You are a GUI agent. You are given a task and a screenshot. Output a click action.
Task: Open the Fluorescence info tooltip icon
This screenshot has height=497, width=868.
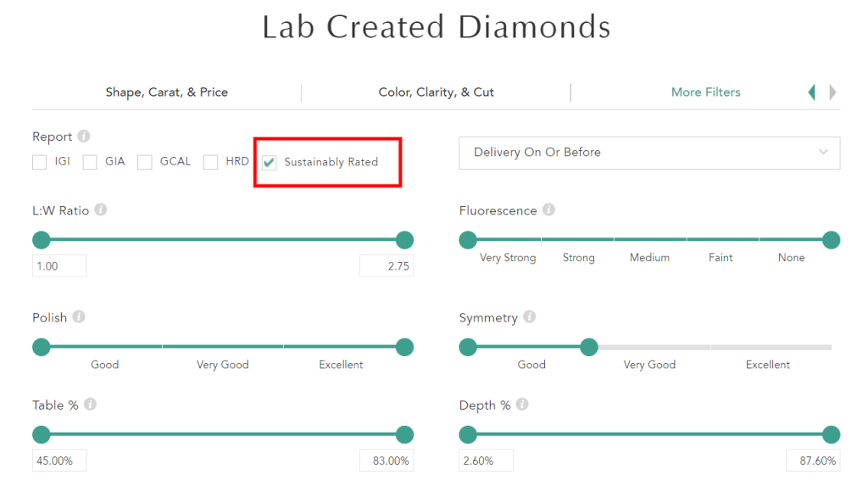coord(548,209)
